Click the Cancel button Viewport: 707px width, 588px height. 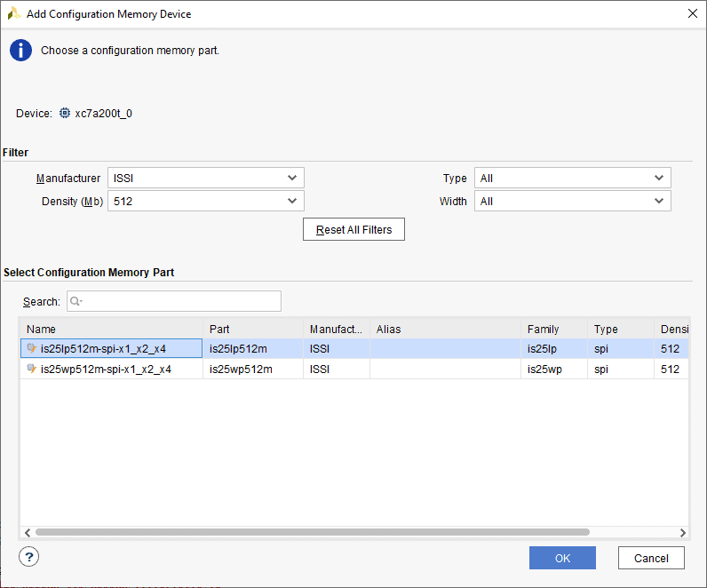[x=651, y=558]
